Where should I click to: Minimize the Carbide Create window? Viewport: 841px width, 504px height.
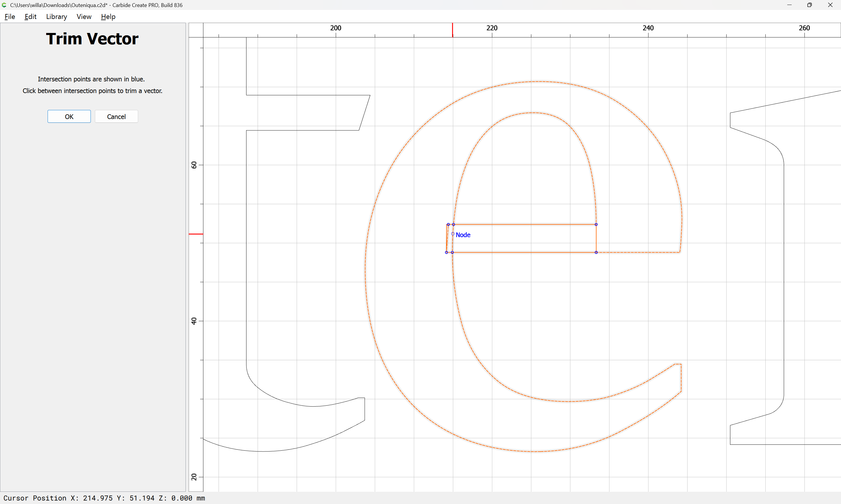tap(789, 5)
